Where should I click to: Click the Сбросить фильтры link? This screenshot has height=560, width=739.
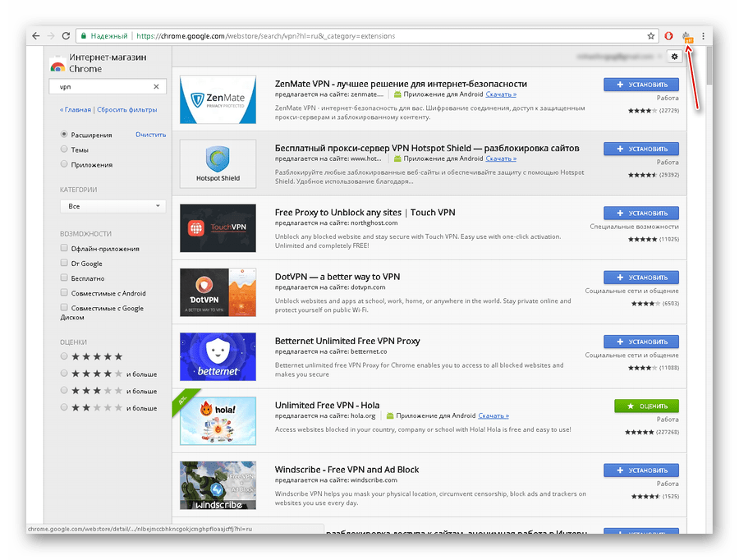click(x=127, y=109)
